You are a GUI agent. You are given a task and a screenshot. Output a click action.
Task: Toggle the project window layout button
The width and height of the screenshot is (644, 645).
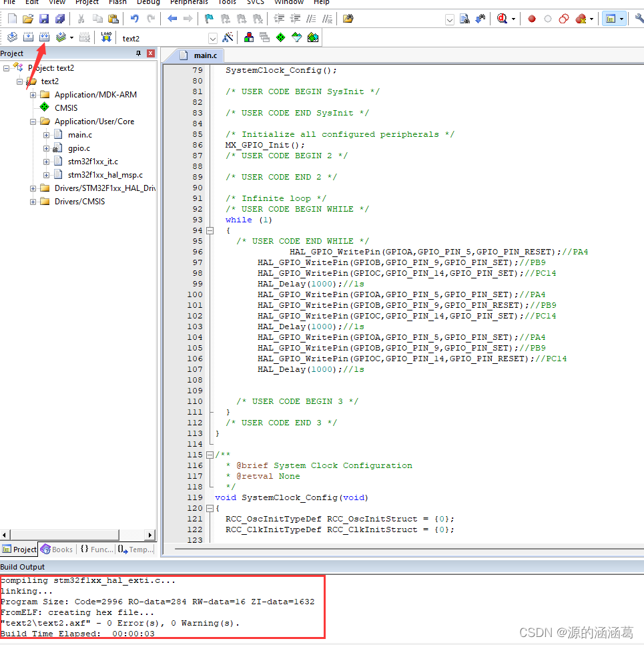(610, 19)
